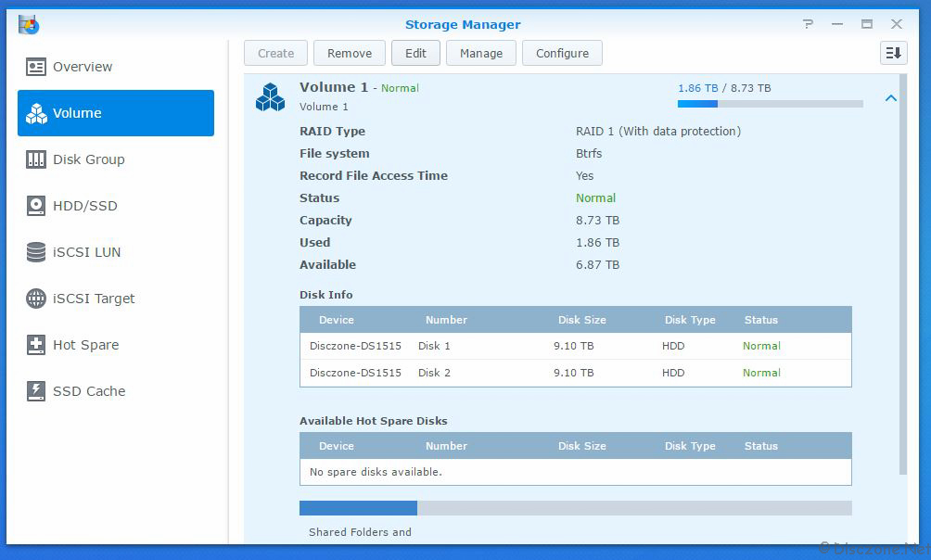Click the '1.86 TB / 8.73 TB' usage text
Viewport: 931px width, 560px height.
[724, 88]
